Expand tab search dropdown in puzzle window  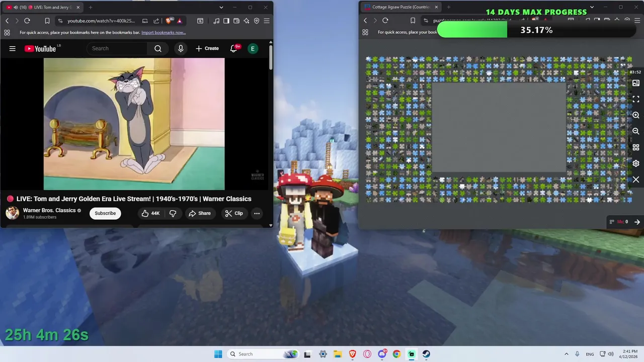coord(592,7)
